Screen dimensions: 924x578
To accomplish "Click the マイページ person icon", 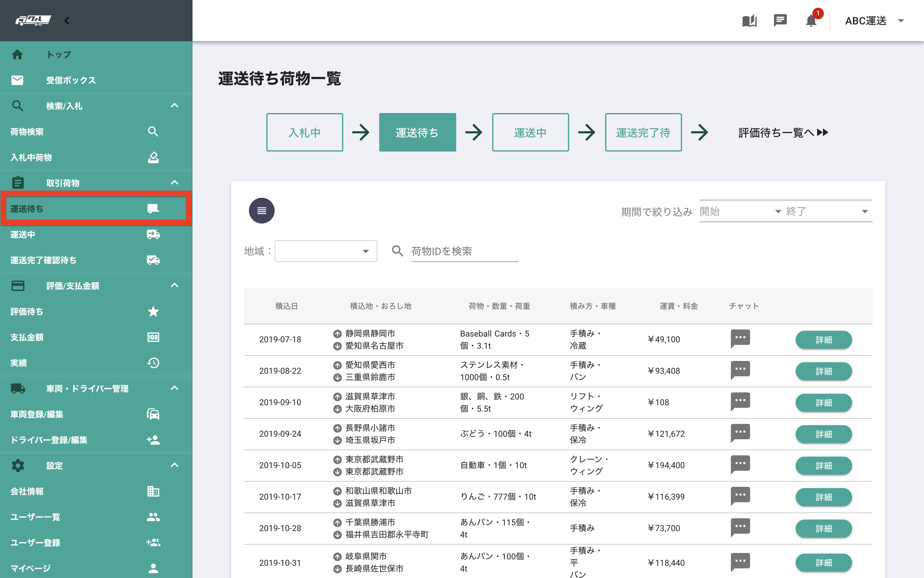I will (x=153, y=568).
